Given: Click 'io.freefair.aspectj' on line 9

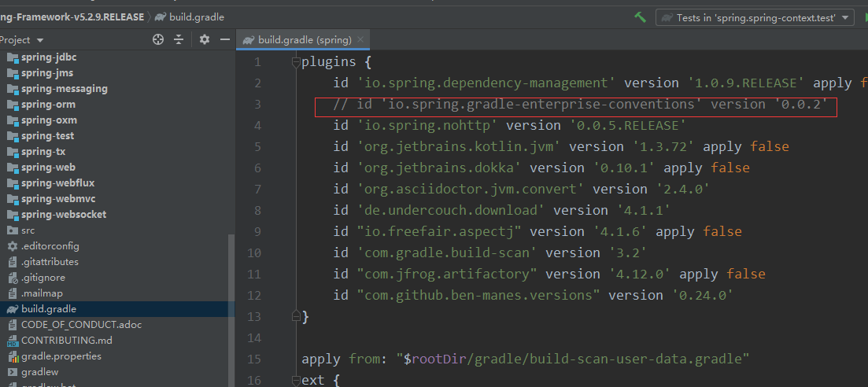Looking at the screenshot, I should 439,231.
